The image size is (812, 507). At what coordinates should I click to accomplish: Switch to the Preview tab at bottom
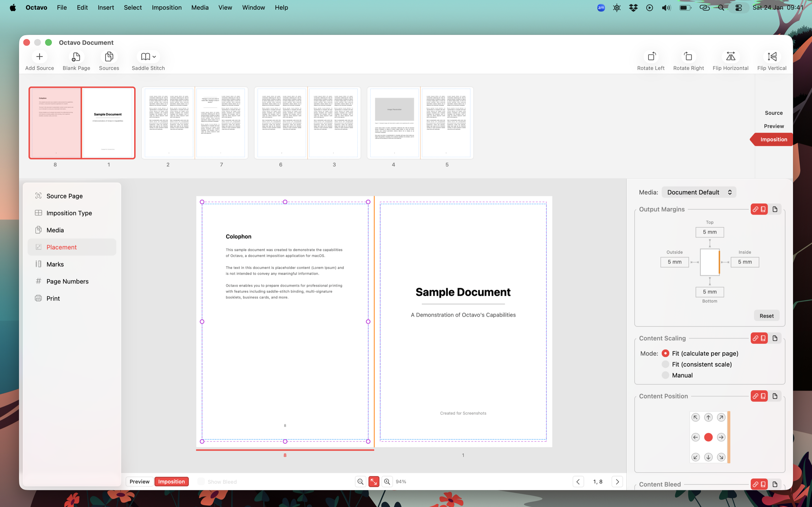(139, 481)
